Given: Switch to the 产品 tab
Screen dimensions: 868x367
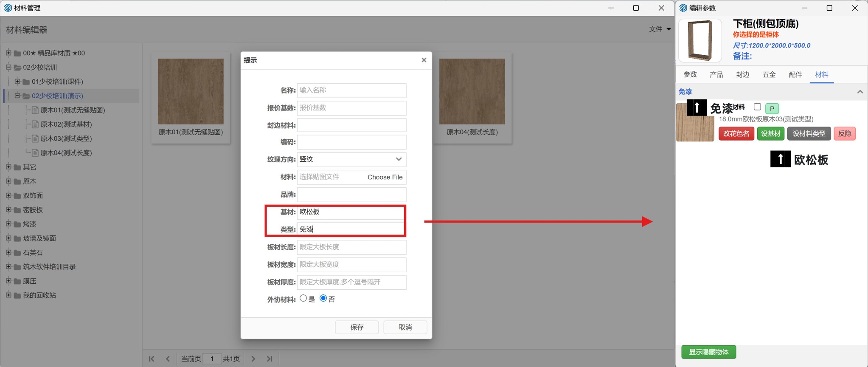Looking at the screenshot, I should pos(716,75).
